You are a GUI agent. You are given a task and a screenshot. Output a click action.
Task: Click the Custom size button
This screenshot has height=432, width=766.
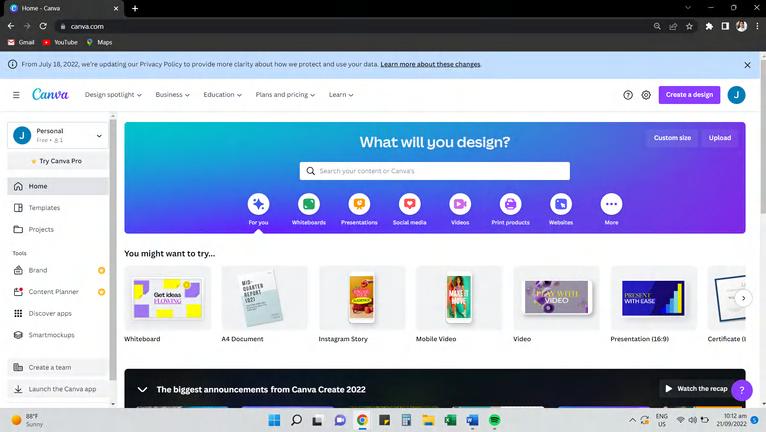672,138
